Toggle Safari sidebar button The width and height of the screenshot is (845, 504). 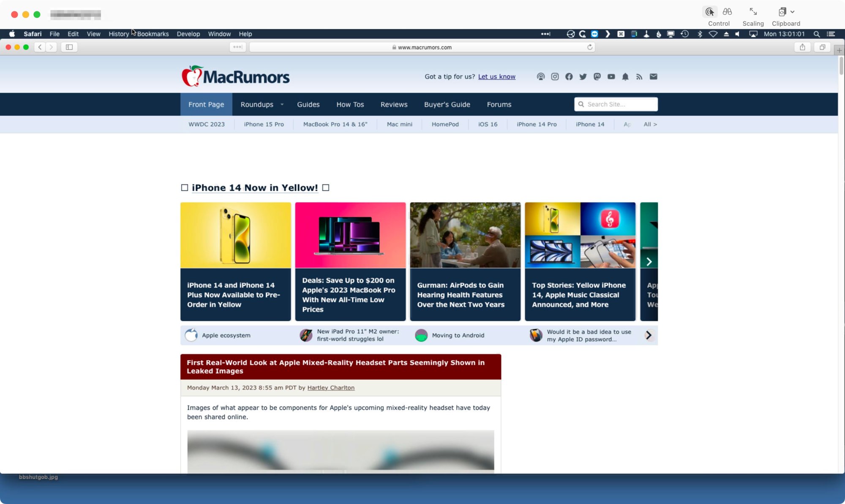coord(69,47)
